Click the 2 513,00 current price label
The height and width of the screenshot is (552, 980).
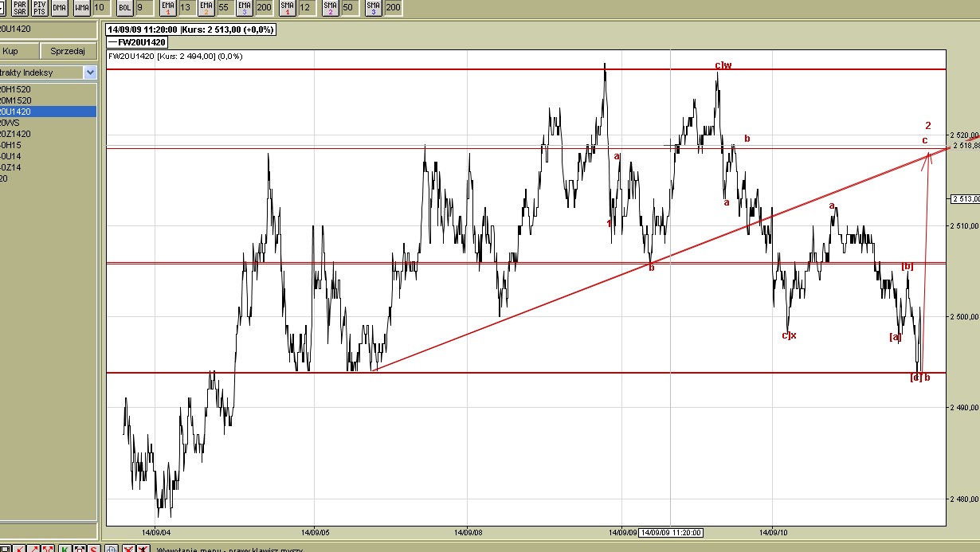964,199
